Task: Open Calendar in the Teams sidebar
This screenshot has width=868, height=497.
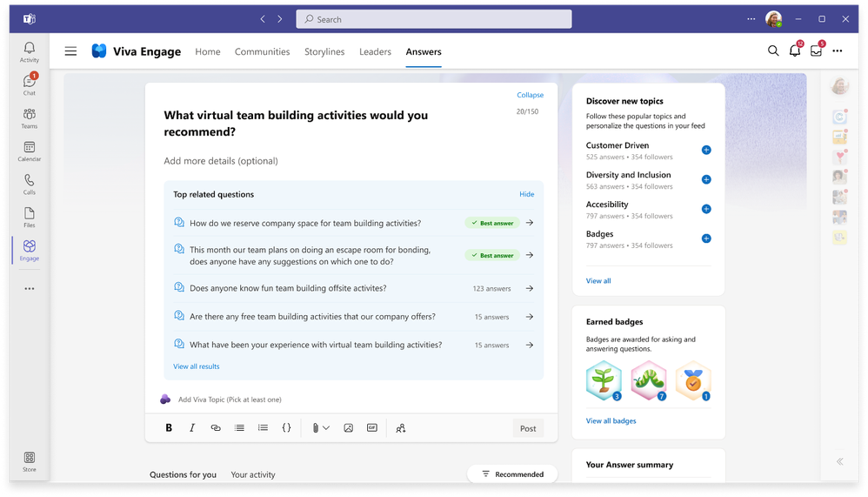Action: pos(30,151)
